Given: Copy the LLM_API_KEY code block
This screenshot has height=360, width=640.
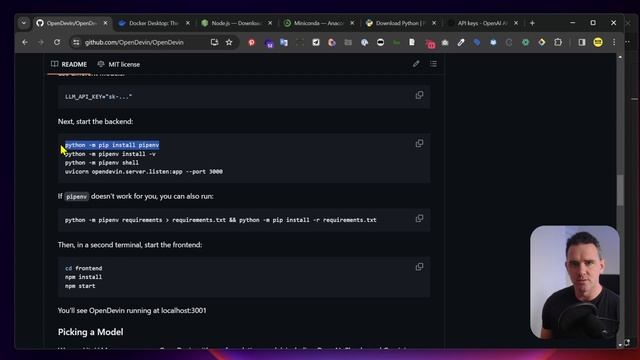Looking at the screenshot, I should [419, 95].
